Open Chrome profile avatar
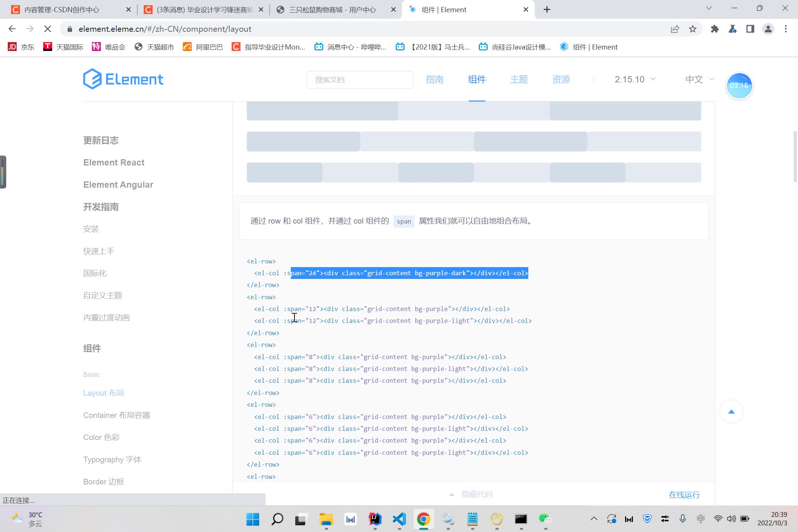 tap(768, 29)
